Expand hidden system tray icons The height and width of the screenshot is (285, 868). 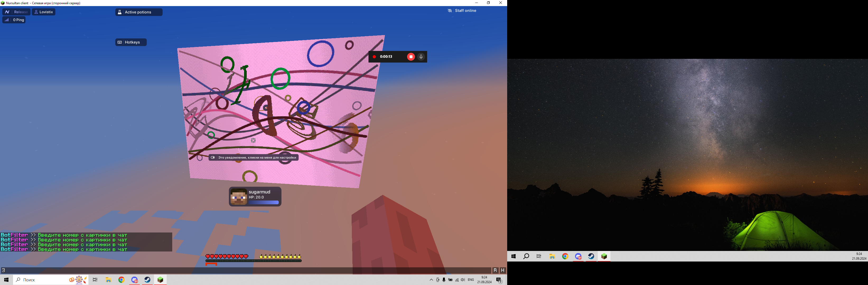pos(431,280)
